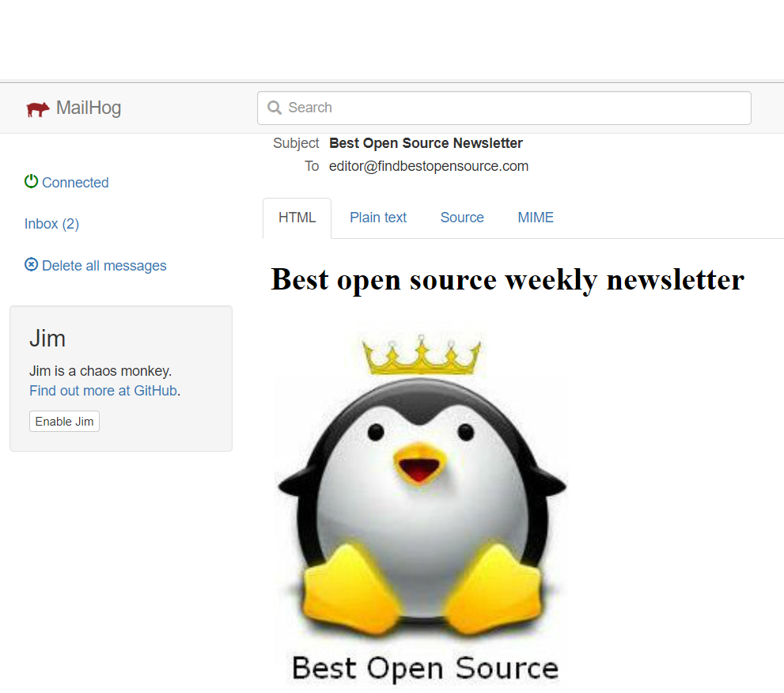The image size is (784, 693).
Task: Click the delete circle-x icon
Action: (31, 264)
